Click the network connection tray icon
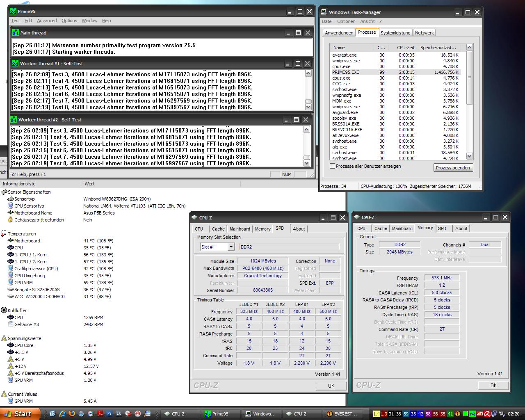Screen dimensions: 525x420 (494, 414)
